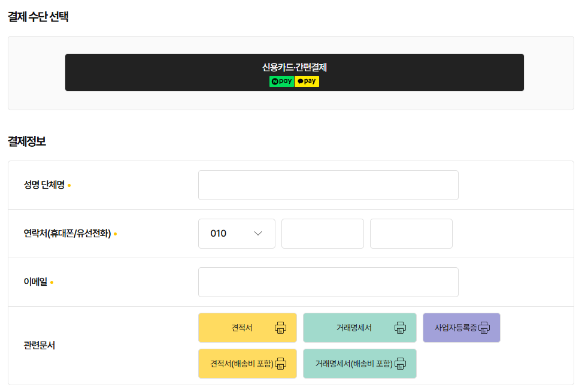Image resolution: width=588 pixels, height=390 pixels.
Task: Click the green Npay logo
Action: tap(281, 81)
